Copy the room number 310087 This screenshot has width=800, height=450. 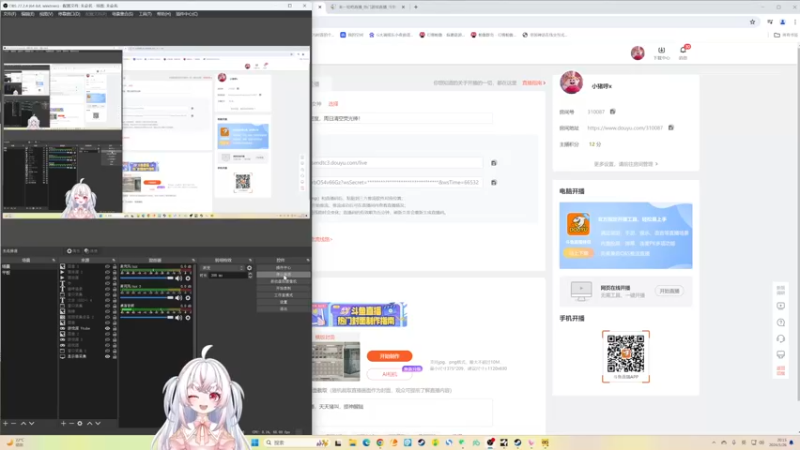613,111
